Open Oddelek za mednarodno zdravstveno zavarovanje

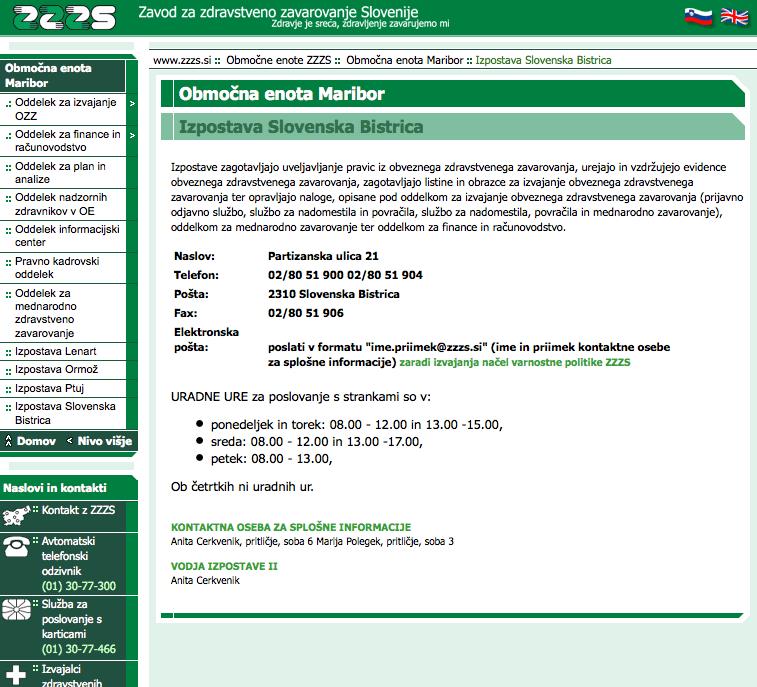click(x=45, y=313)
